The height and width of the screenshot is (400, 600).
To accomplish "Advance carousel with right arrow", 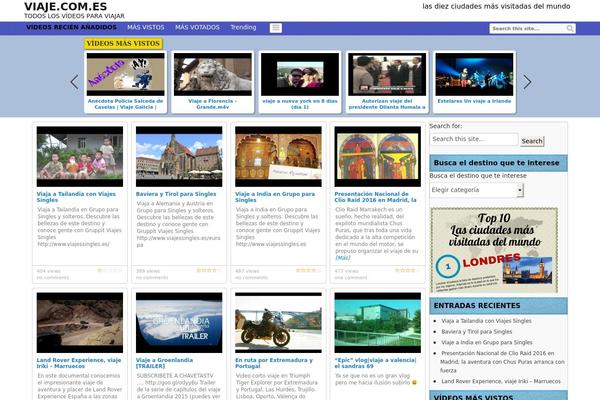I will [x=527, y=82].
